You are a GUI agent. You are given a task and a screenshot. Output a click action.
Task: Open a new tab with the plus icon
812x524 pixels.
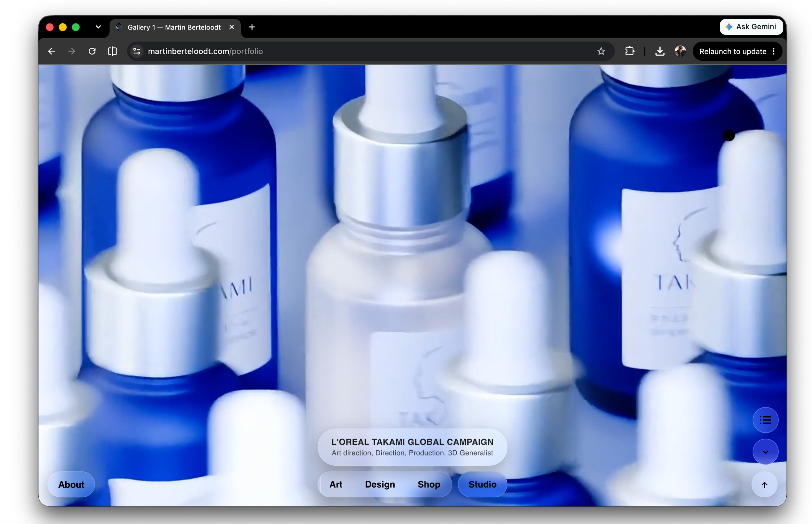[252, 27]
